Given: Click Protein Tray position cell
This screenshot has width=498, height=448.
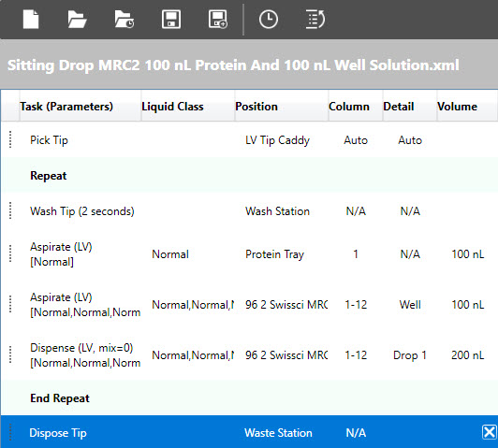Looking at the screenshot, I should [x=274, y=254].
